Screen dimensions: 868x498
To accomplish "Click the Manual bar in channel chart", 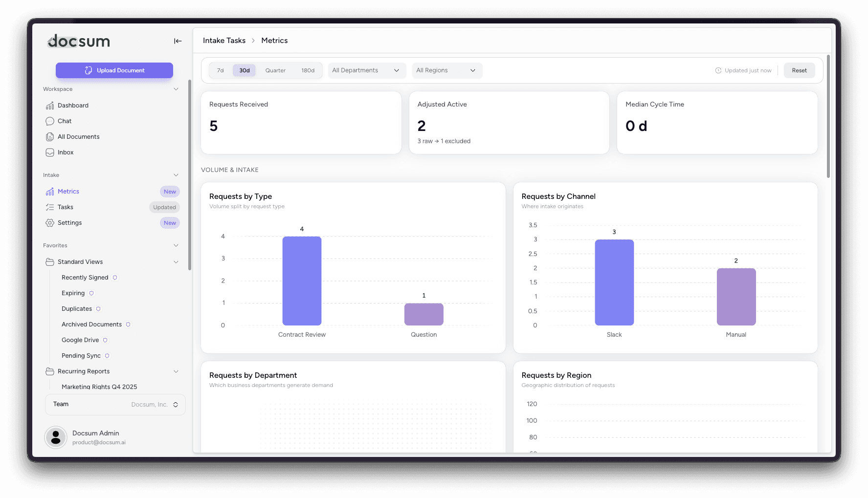I will tap(736, 297).
